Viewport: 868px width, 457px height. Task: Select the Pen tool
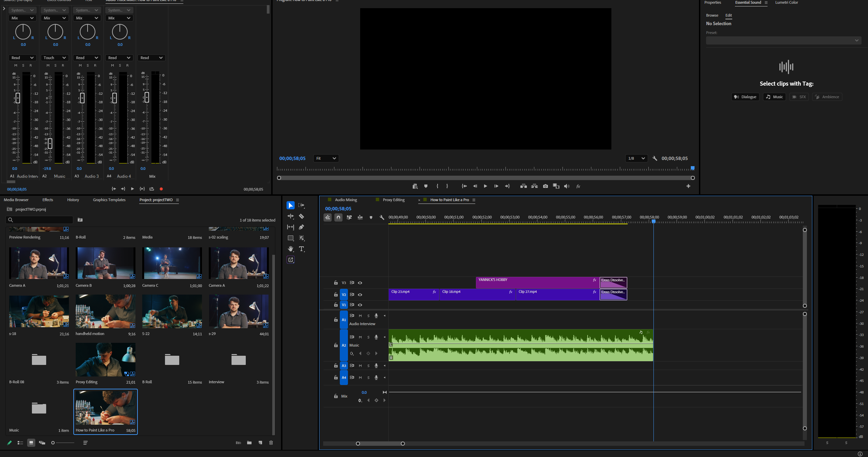click(x=301, y=227)
